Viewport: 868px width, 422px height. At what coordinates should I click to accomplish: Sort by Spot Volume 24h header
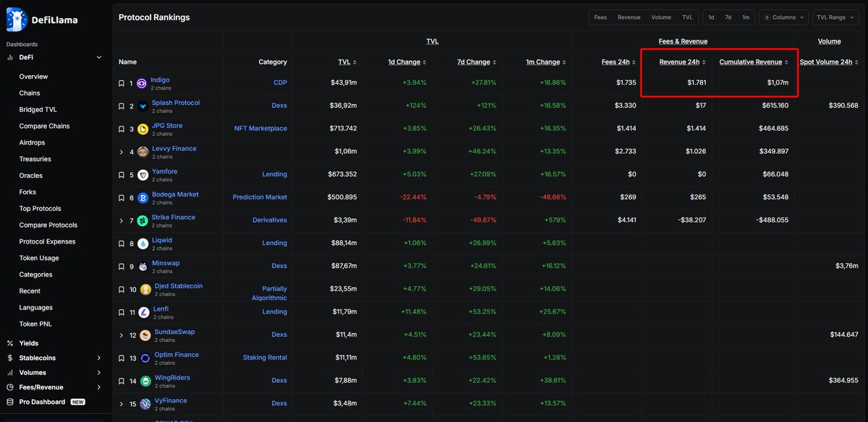pyautogui.click(x=829, y=62)
